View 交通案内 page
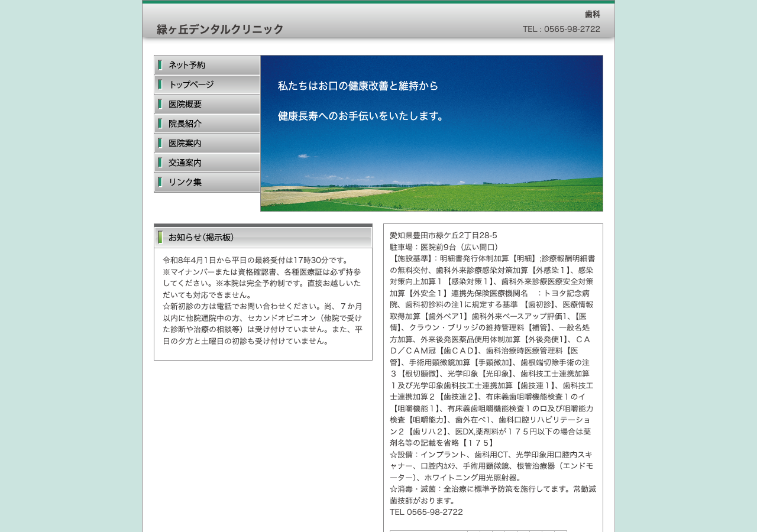 point(207,163)
